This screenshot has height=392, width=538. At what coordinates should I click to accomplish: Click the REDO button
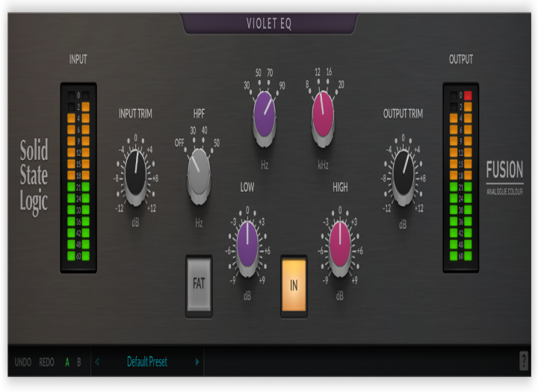[46, 362]
